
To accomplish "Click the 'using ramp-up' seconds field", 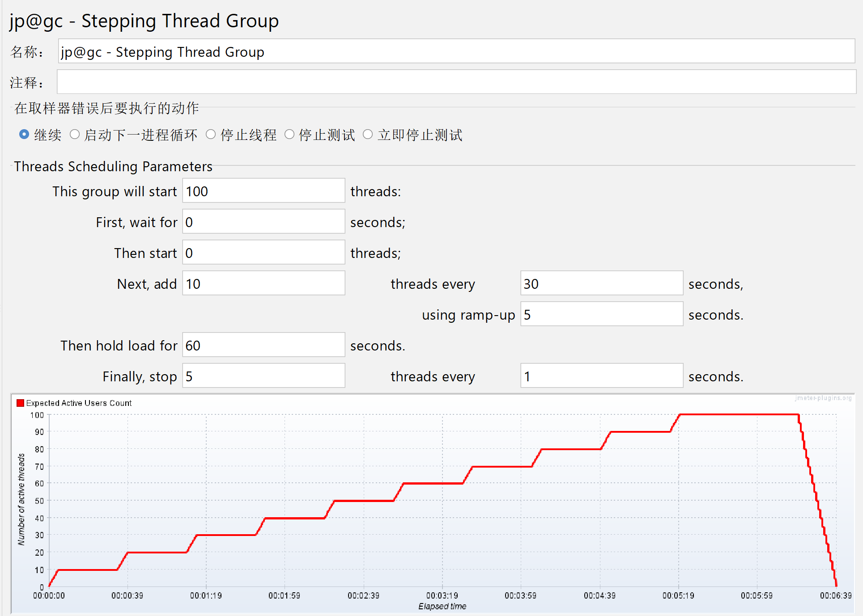I will [601, 315].
